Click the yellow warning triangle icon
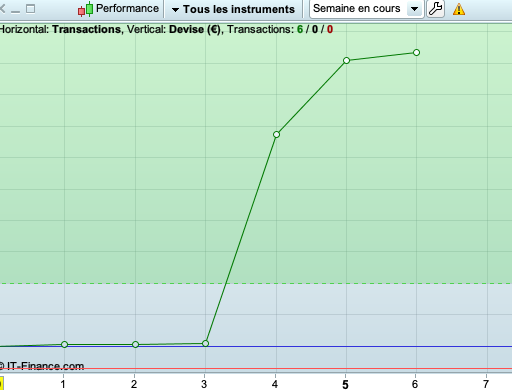Viewport: 512px width, 390px height. coord(459,9)
